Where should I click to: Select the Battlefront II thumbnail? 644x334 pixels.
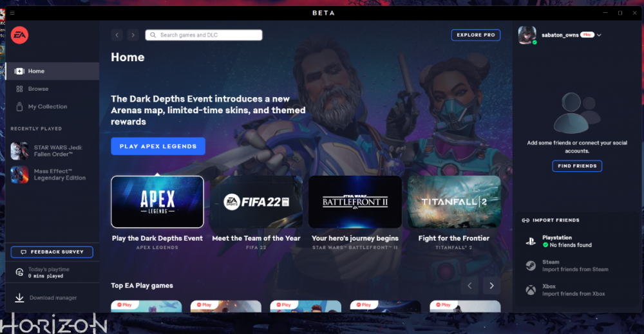point(355,202)
